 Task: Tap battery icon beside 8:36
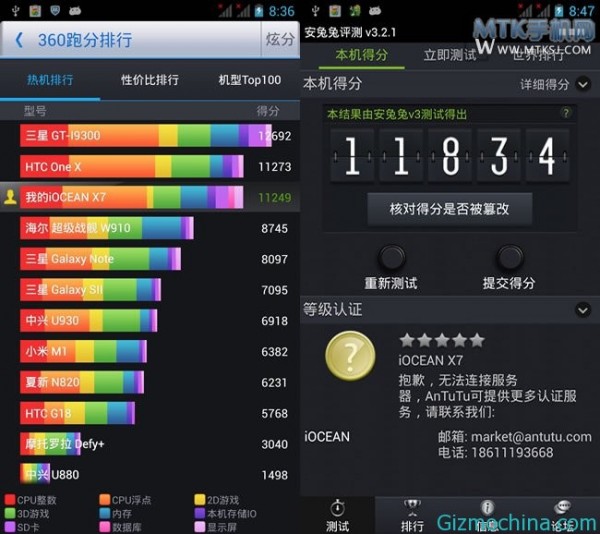click(259, 11)
